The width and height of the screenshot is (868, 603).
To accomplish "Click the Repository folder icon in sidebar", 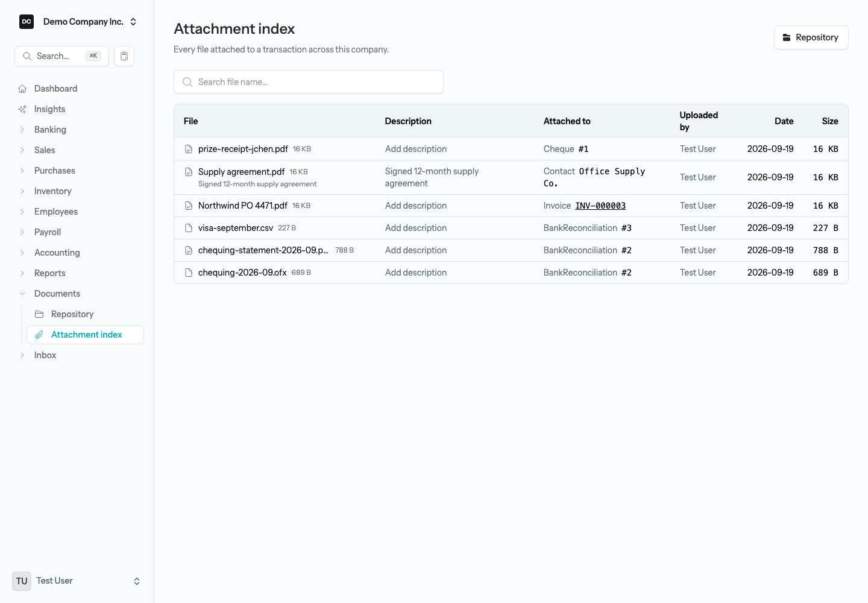I will pyautogui.click(x=39, y=314).
